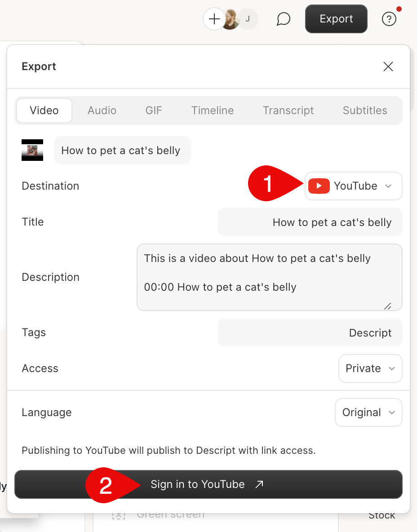Click the publishing link access notice text
417x532 pixels.
[x=169, y=450]
